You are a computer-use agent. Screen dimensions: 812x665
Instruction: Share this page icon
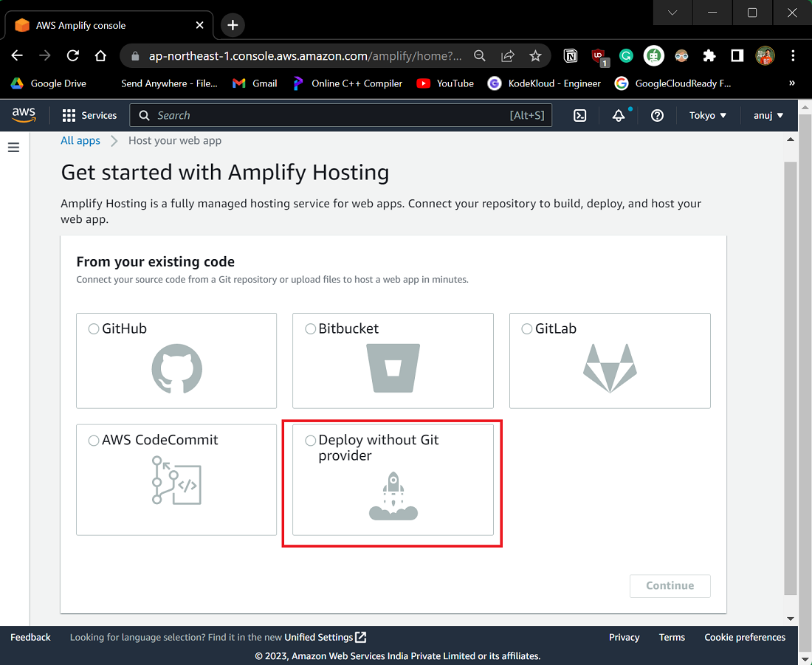(508, 56)
